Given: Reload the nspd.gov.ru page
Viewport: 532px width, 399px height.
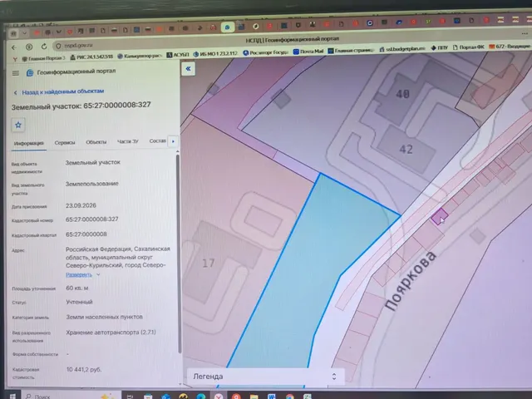Looking at the screenshot, I should pos(44,47).
